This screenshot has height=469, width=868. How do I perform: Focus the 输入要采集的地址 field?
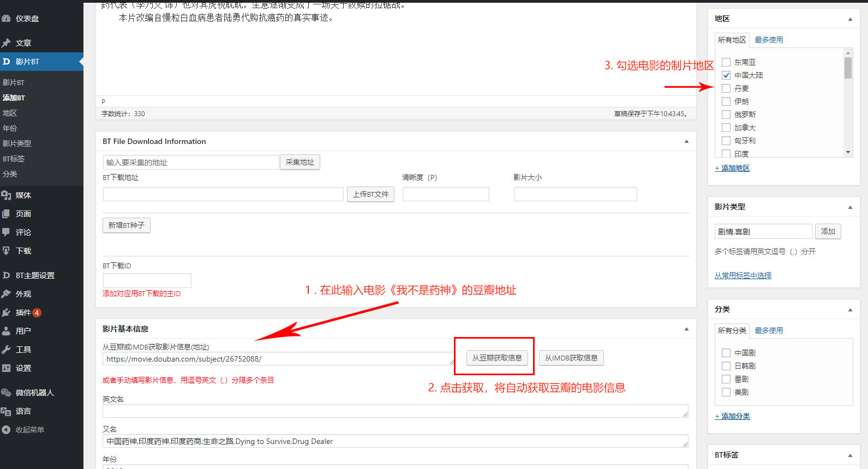click(191, 163)
